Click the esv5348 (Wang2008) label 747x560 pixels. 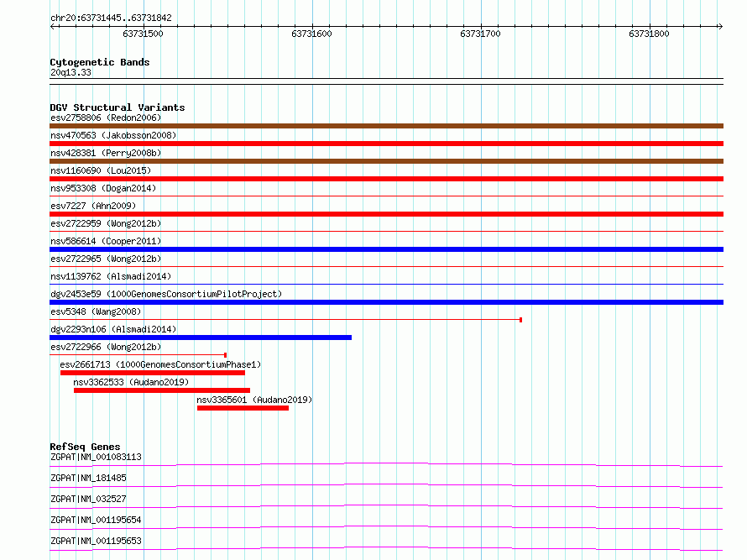tap(96, 311)
